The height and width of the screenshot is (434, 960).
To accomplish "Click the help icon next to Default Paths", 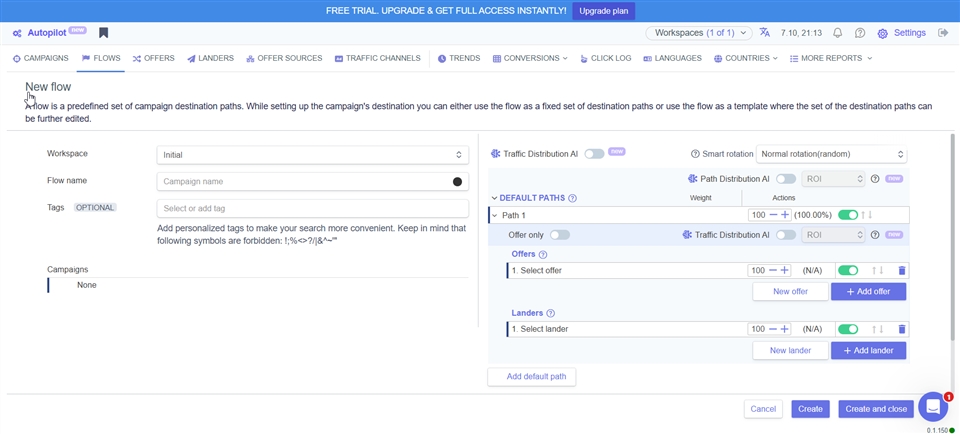I will [x=572, y=198].
